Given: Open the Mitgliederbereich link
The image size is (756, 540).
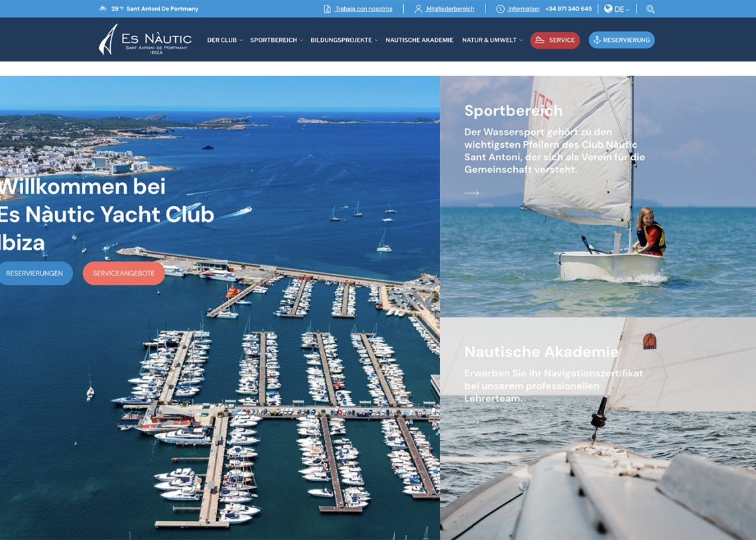Looking at the screenshot, I should 450,9.
